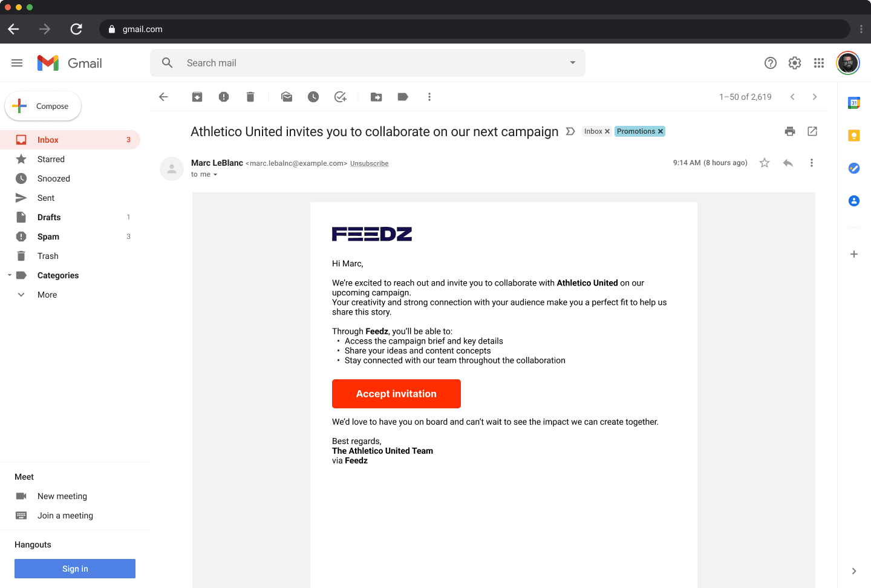Open the Google Keep side panel
The width and height of the screenshot is (871, 588).
pyautogui.click(x=854, y=136)
